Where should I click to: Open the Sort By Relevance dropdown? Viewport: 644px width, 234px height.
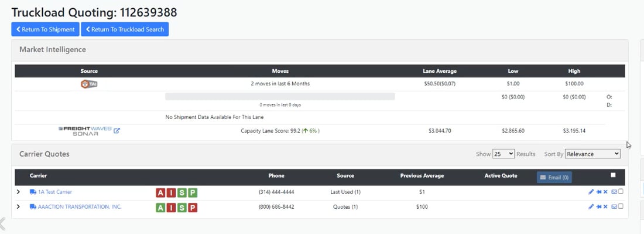pos(592,154)
